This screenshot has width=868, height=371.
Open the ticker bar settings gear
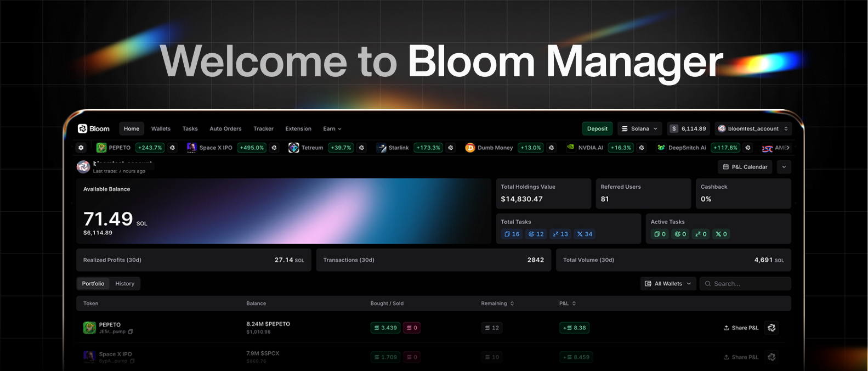pos(81,148)
